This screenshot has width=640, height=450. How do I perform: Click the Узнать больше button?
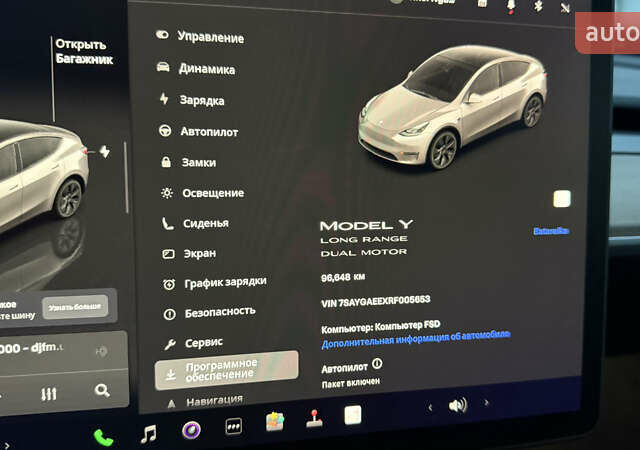coord(75,307)
